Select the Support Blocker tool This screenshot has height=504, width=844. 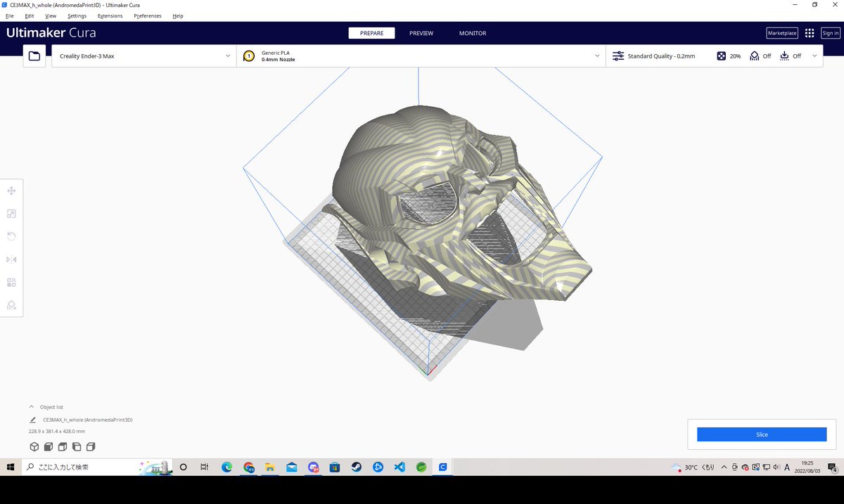pyautogui.click(x=11, y=305)
